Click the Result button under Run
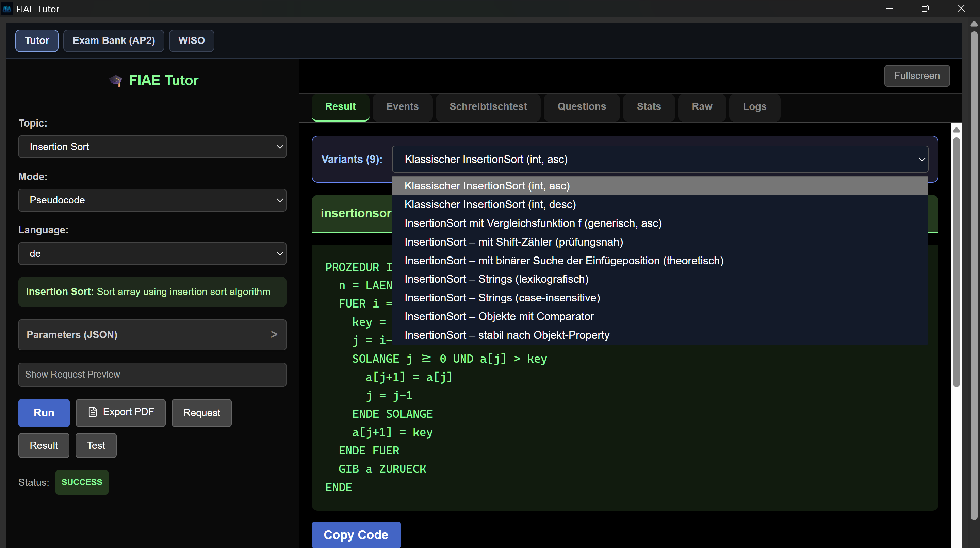Image resolution: width=980 pixels, height=548 pixels. [x=44, y=445]
